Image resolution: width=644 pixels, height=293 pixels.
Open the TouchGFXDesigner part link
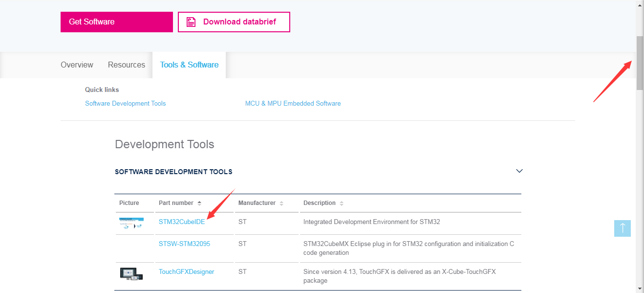[x=186, y=272]
